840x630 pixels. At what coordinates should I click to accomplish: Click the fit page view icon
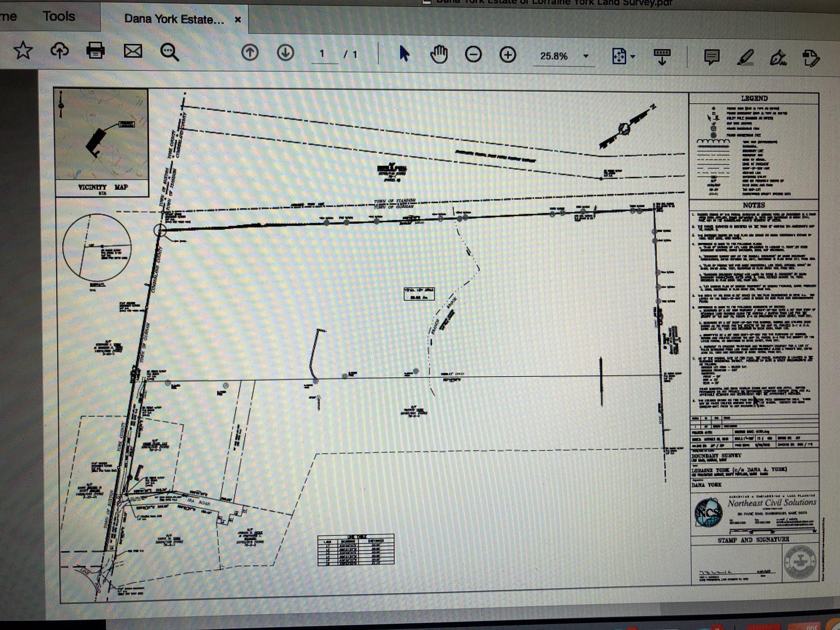pyautogui.click(x=619, y=57)
